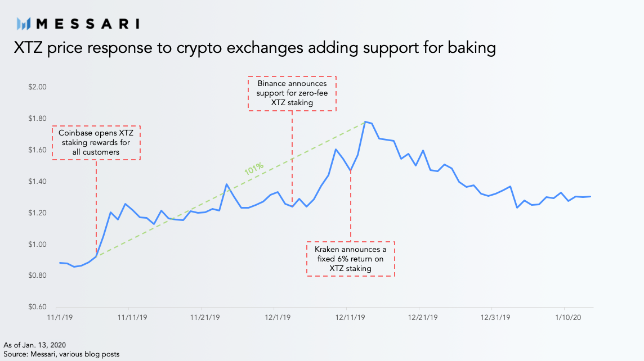Click the 12/11/19 x-axis date label

coord(350,318)
